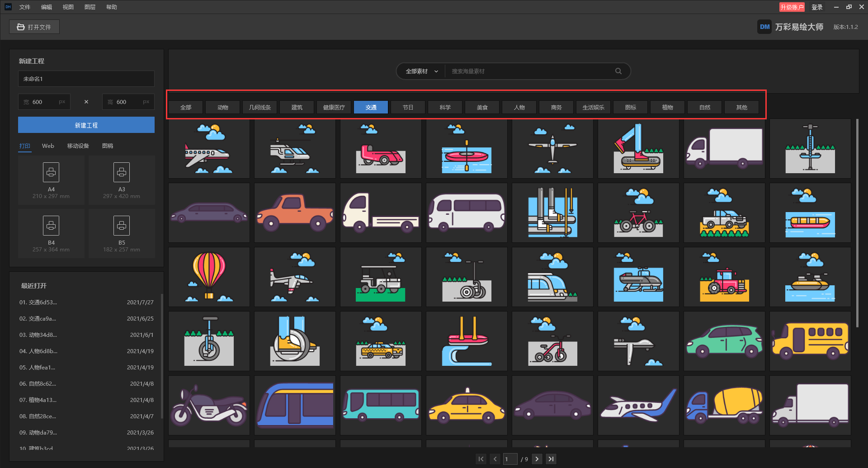Select the A4 print preset icon
Viewport: 868px width, 468px height.
pyautogui.click(x=51, y=172)
